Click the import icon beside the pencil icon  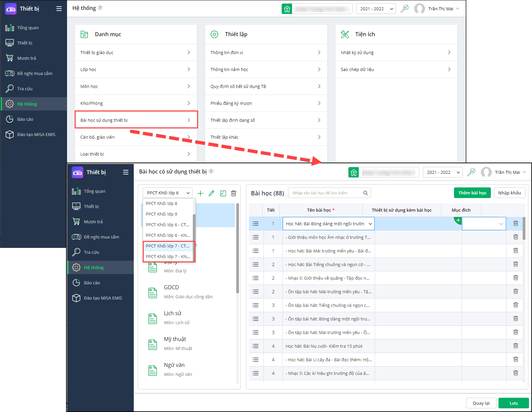[x=223, y=193]
